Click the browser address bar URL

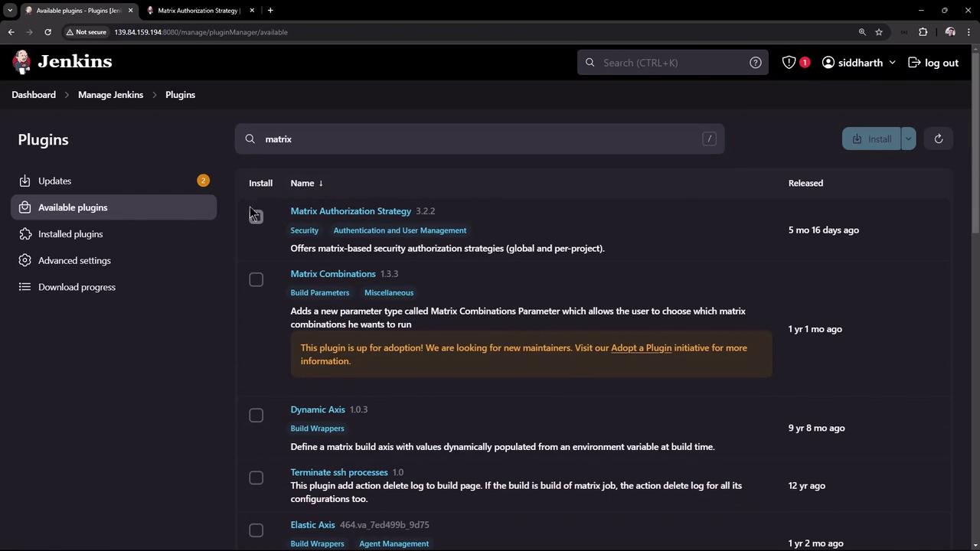coord(201,32)
